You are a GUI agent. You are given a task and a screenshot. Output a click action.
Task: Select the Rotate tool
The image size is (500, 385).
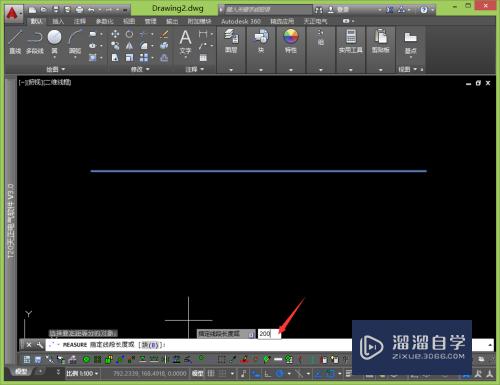[129, 34]
